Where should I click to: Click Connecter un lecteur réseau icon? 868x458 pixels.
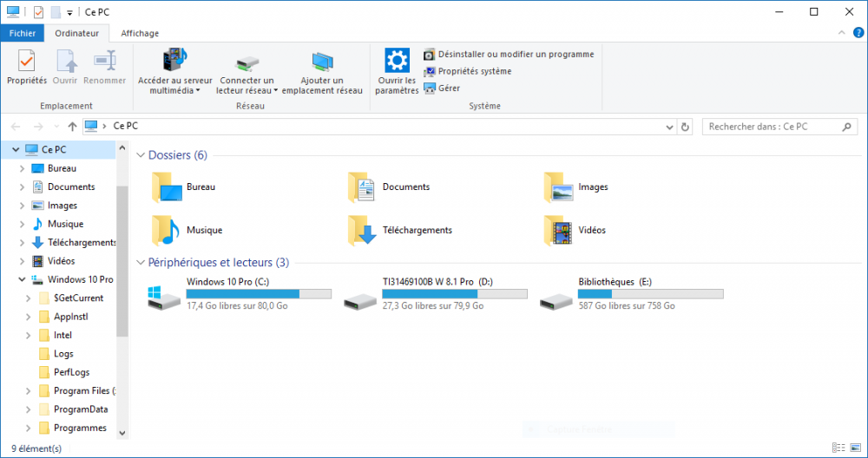247,62
